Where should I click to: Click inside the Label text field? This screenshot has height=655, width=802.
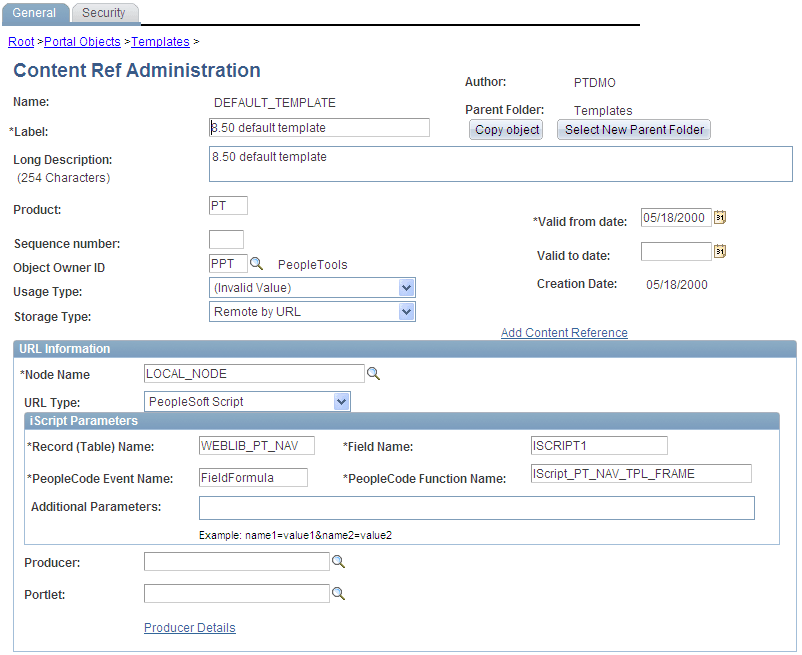click(318, 127)
